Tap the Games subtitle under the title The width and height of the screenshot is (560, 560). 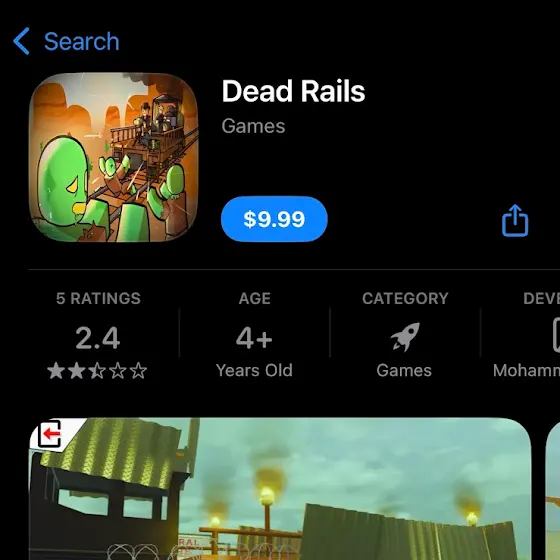point(253,126)
